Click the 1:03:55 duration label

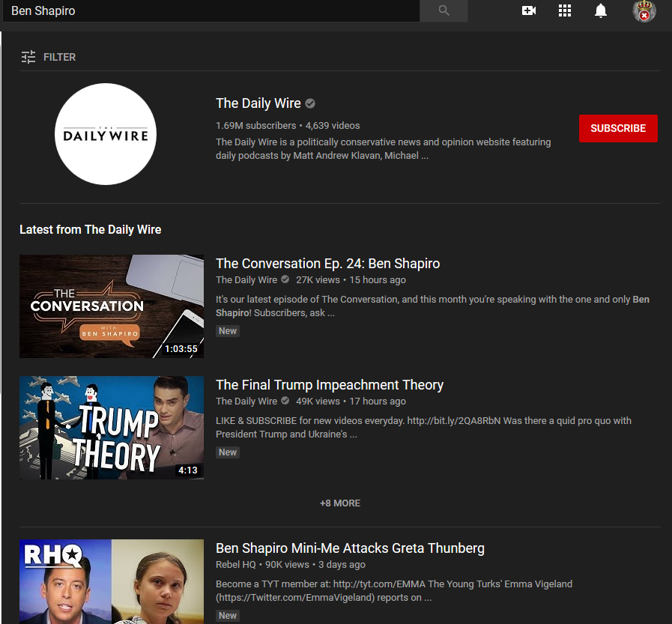coord(181,349)
